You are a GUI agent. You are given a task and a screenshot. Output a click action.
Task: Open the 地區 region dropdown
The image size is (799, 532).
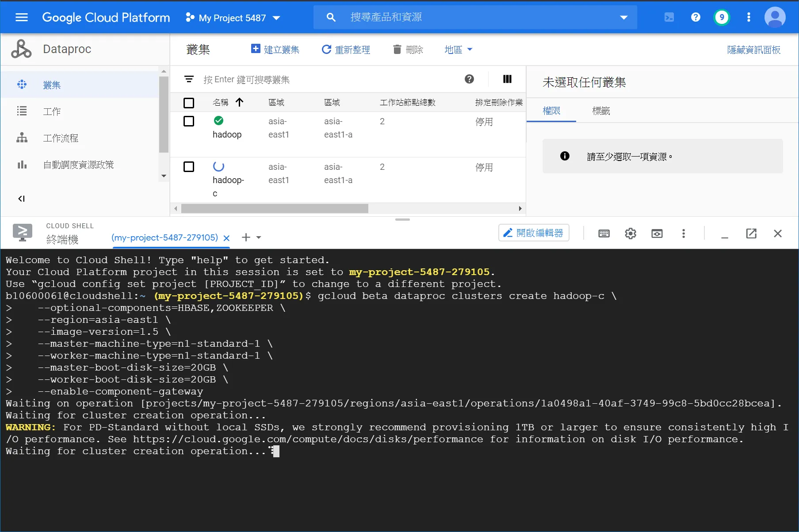(459, 50)
